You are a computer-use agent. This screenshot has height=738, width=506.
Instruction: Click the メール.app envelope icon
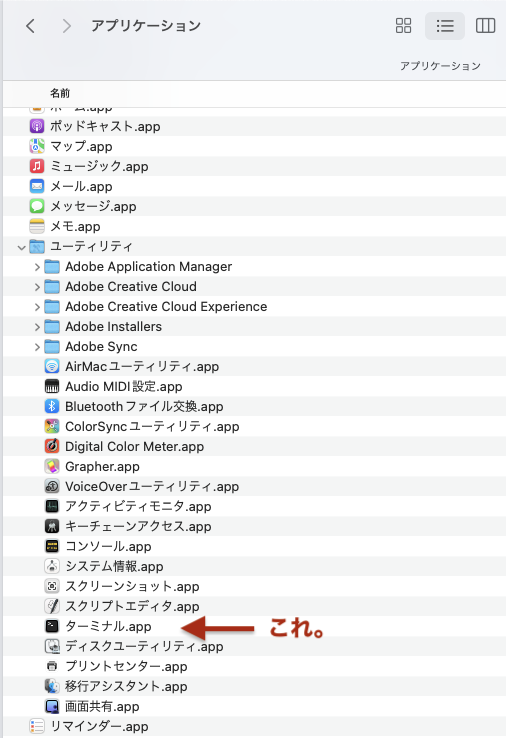click(x=37, y=186)
